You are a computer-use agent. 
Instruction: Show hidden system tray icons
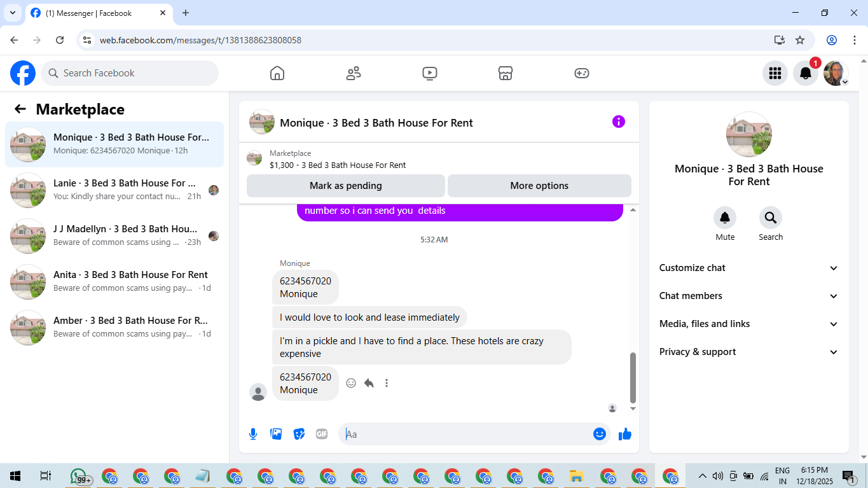[x=702, y=476]
